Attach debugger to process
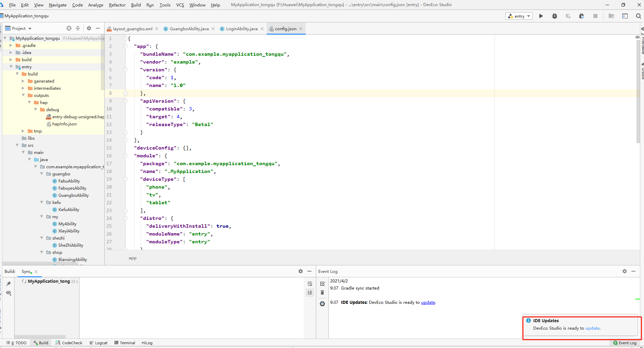Image resolution: width=644 pixels, height=348 pixels. point(582,16)
